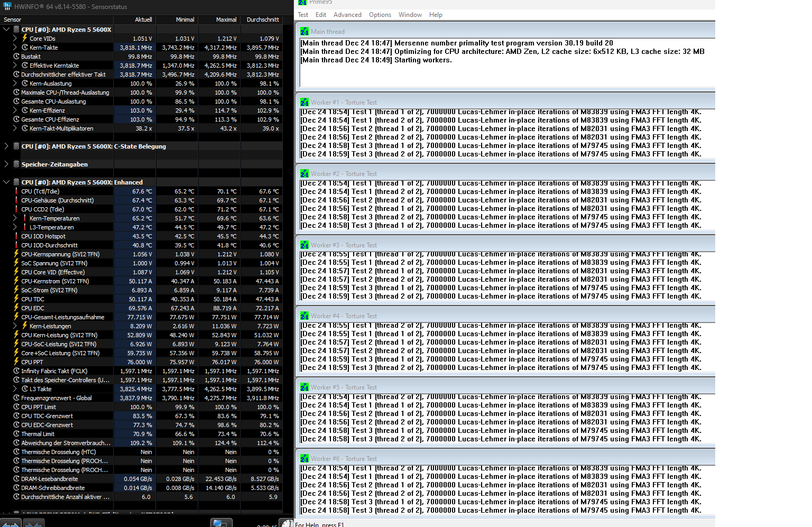Click the Worker #1 Torture Test window icon
The height and width of the screenshot is (527, 812).
click(x=304, y=103)
